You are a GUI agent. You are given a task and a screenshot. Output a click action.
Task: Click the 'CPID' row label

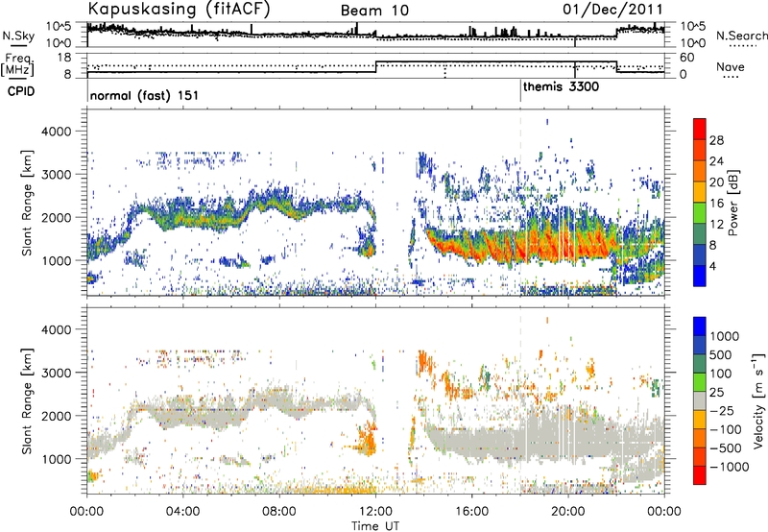[21, 91]
